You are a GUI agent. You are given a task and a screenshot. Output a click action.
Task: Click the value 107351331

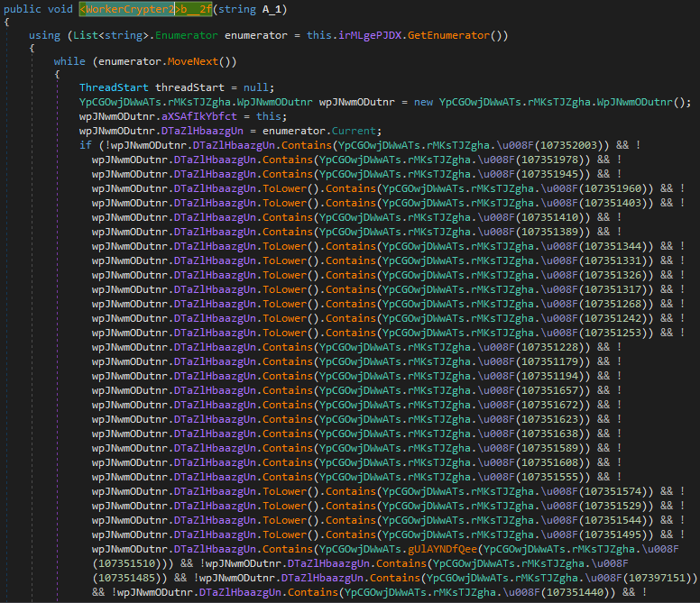click(x=612, y=260)
